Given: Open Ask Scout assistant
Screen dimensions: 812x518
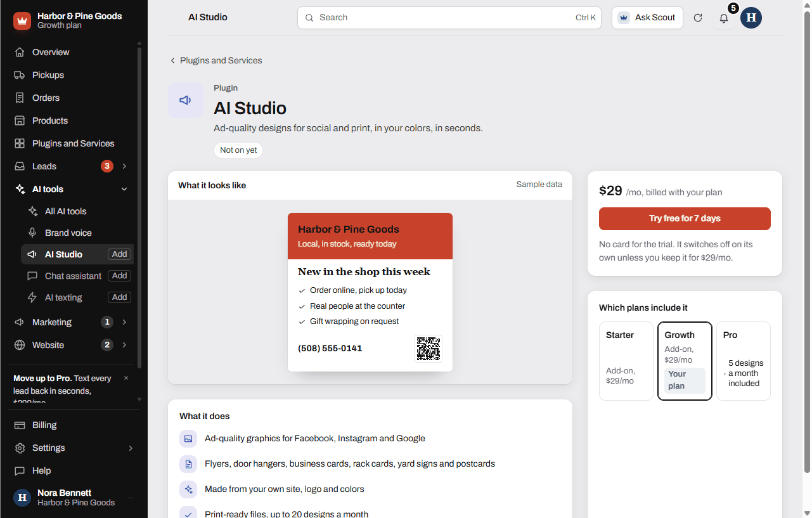Looking at the screenshot, I should pos(647,18).
